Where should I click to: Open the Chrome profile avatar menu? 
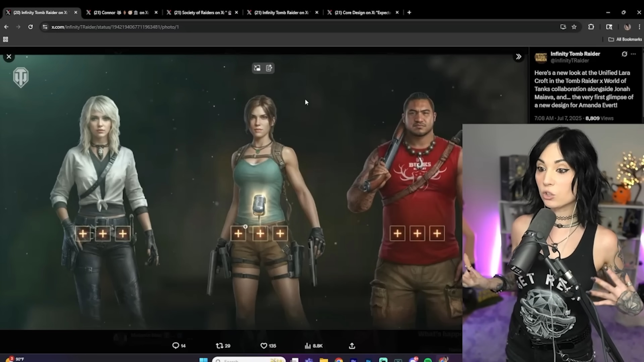[x=627, y=27]
